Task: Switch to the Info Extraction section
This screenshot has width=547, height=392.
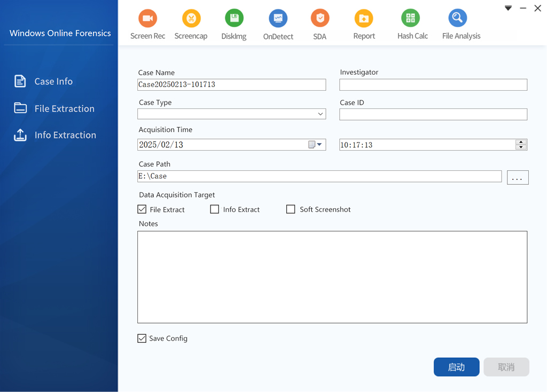Action: coord(65,135)
